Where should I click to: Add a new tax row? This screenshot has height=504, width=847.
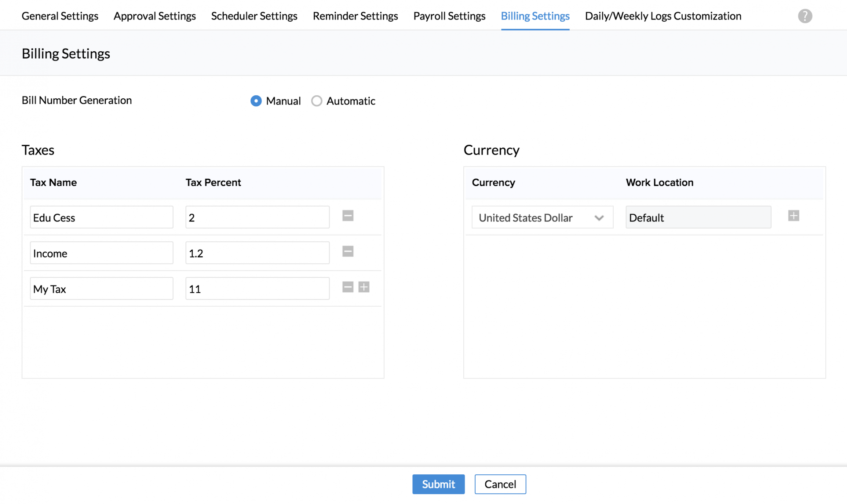(x=364, y=287)
